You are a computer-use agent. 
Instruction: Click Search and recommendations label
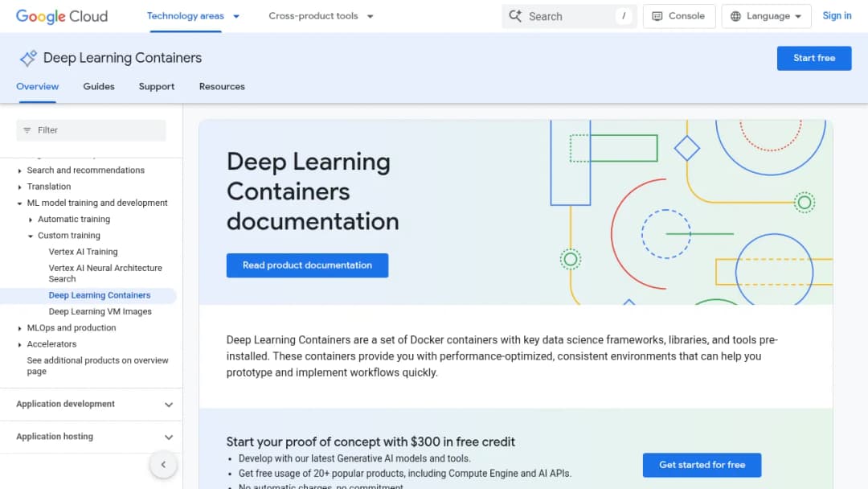tap(86, 170)
